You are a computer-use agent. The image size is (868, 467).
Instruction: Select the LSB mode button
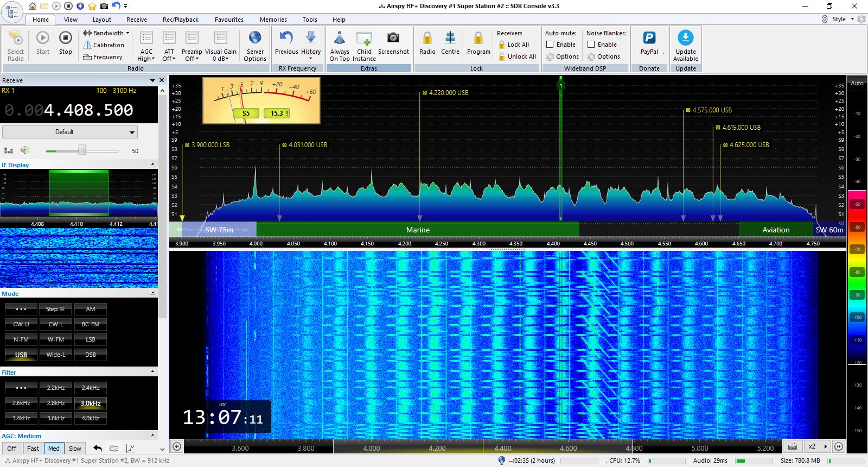pyautogui.click(x=91, y=339)
